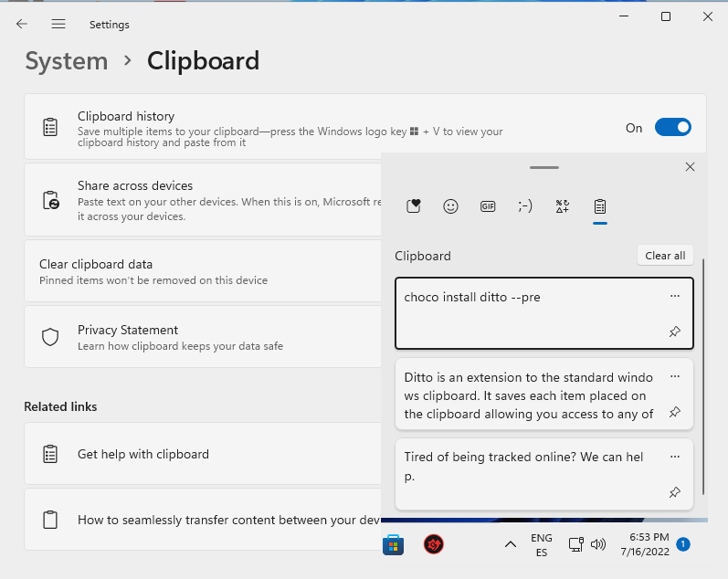
Task: Switch to the Kaomoji tab
Action: point(524,206)
